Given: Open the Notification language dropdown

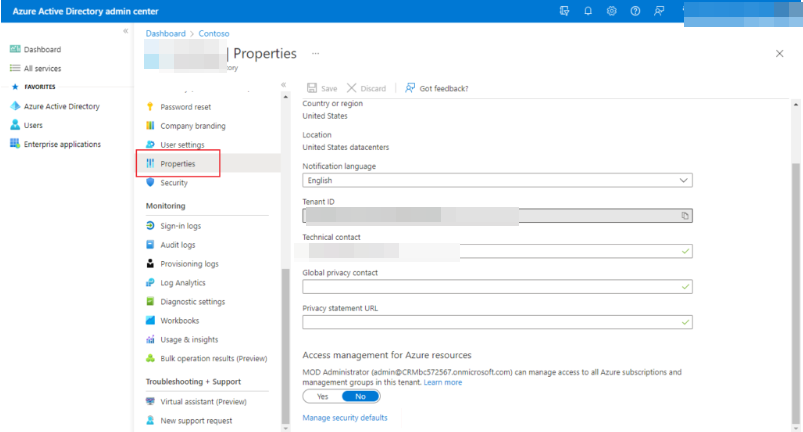Looking at the screenshot, I should click(x=497, y=181).
